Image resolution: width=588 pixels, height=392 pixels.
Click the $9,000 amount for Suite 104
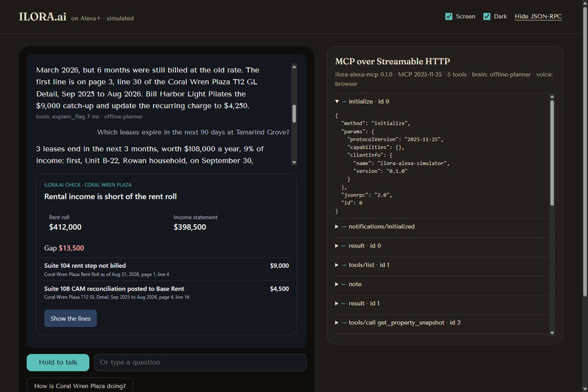279,266
